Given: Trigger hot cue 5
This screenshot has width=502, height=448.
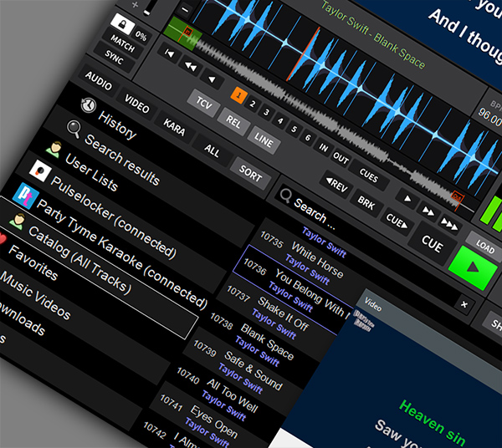Looking at the screenshot, I should pos(294,130).
